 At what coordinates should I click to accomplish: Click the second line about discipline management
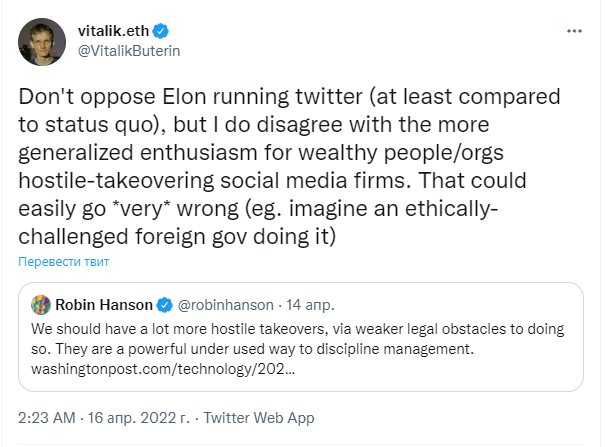(252, 349)
